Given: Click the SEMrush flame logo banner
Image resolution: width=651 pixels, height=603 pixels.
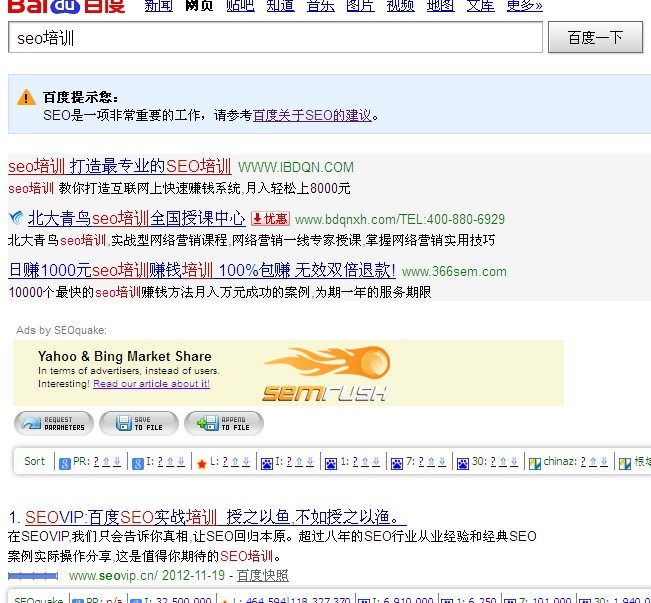Looking at the screenshot, I should pos(325,373).
